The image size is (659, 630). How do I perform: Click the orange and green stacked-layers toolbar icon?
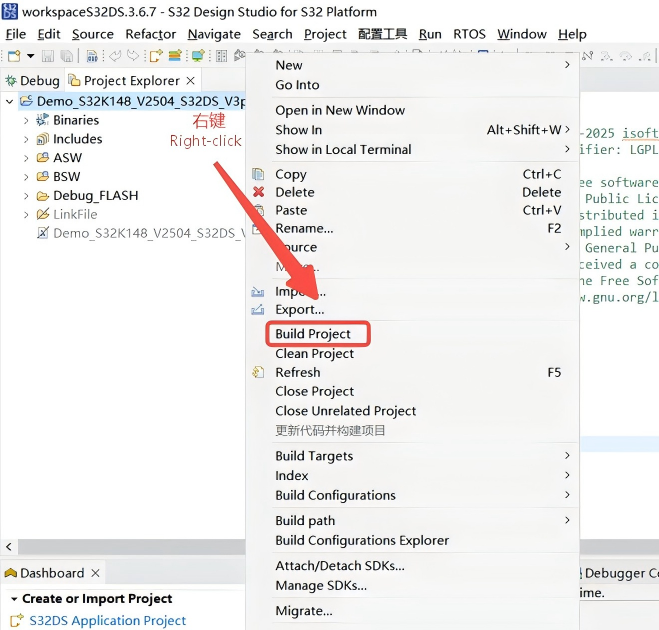pyautogui.click(x=175, y=55)
